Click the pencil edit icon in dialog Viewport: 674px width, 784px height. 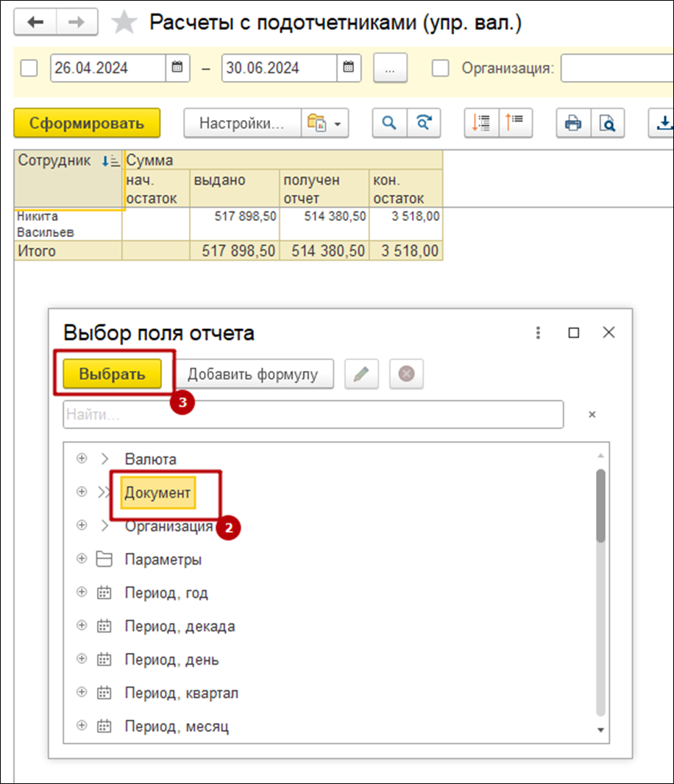[361, 374]
